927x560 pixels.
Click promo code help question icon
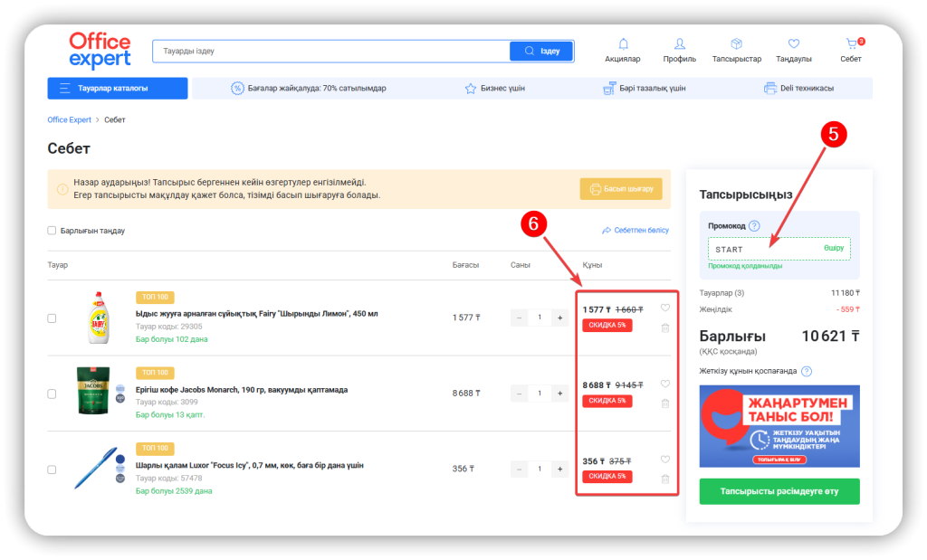coord(754,226)
